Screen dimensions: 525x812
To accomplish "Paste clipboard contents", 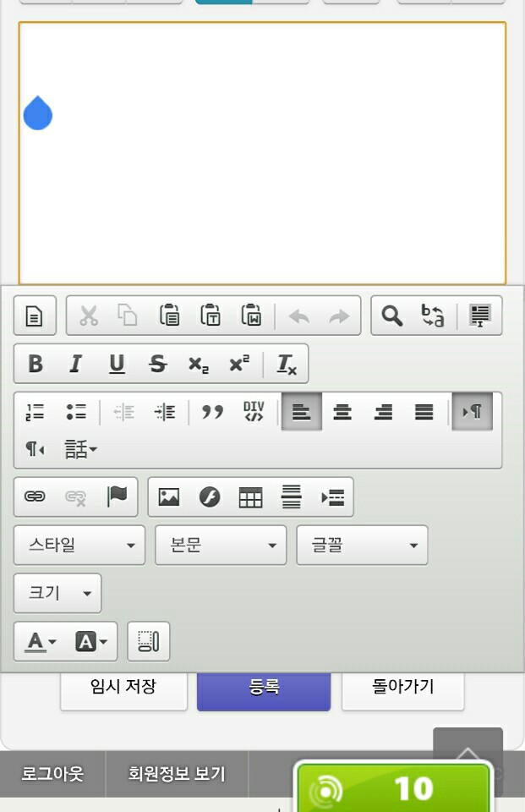I will click(x=169, y=315).
